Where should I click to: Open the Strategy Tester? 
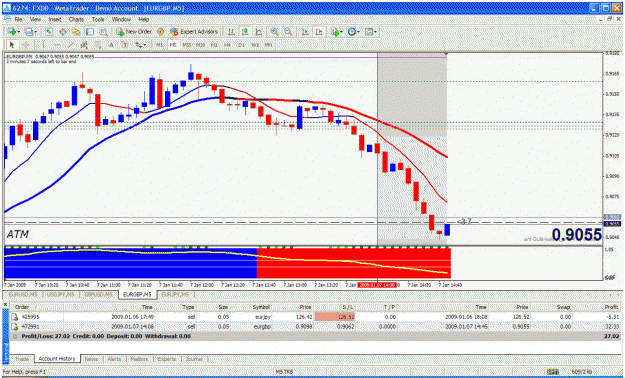pyautogui.click(x=104, y=32)
